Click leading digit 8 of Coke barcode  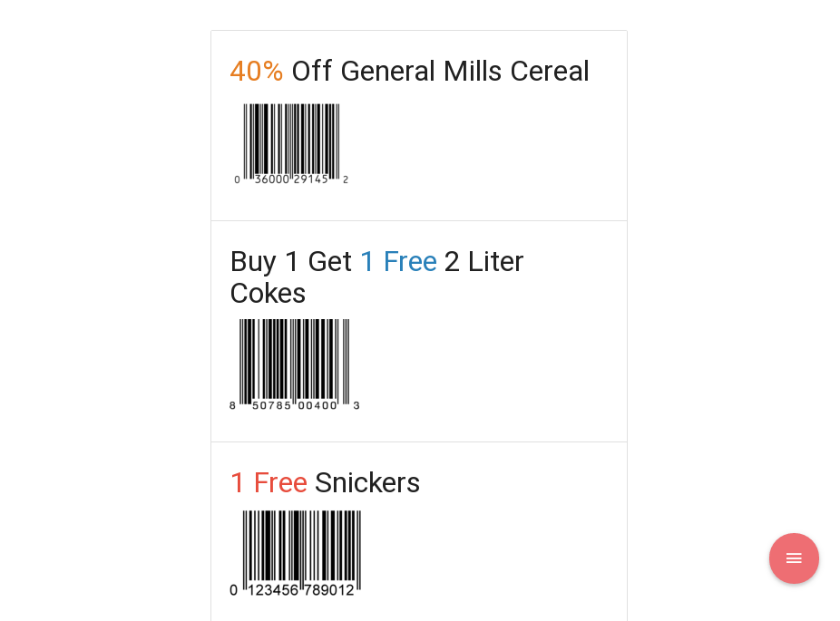(232, 405)
